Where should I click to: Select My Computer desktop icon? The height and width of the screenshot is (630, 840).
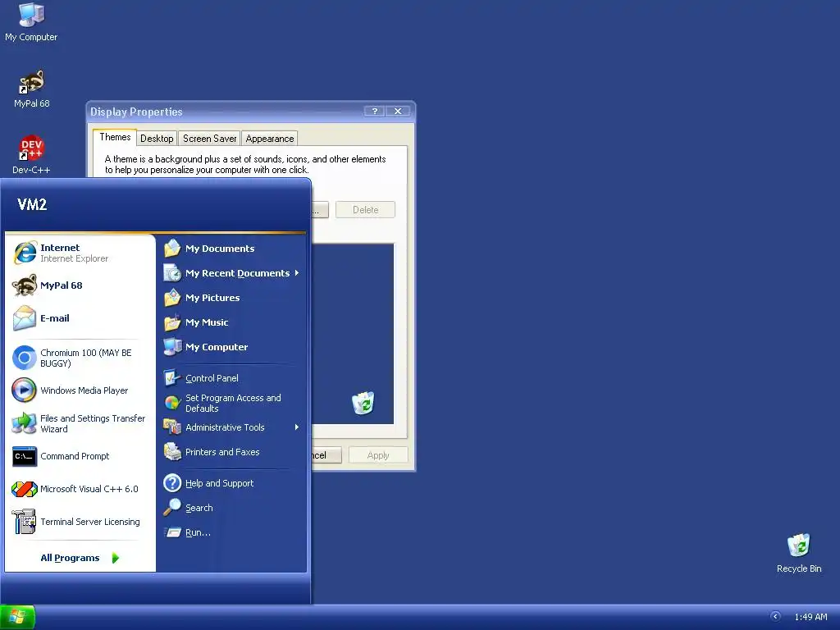tap(31, 22)
